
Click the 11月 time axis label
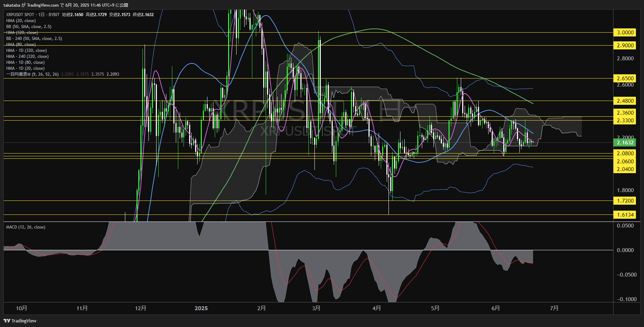point(82,308)
